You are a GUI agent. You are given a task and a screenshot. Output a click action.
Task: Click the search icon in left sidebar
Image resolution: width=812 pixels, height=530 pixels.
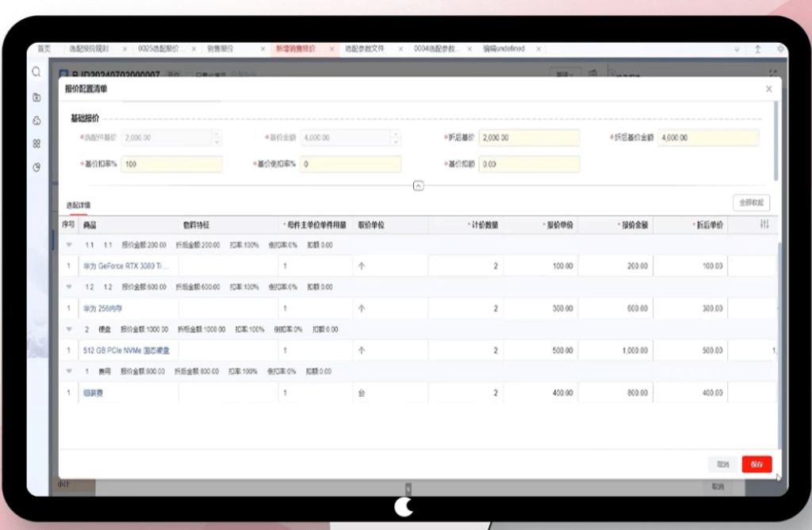coord(36,71)
